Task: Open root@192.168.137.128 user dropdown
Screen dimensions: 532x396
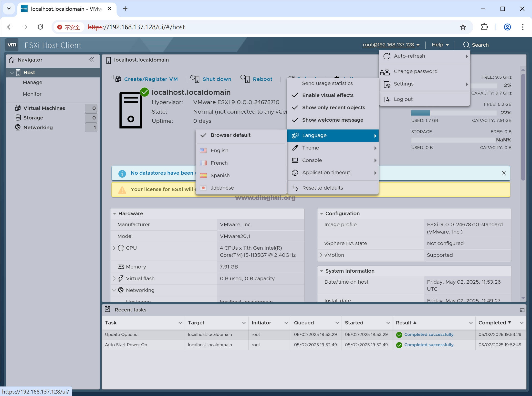Action: pos(391,45)
